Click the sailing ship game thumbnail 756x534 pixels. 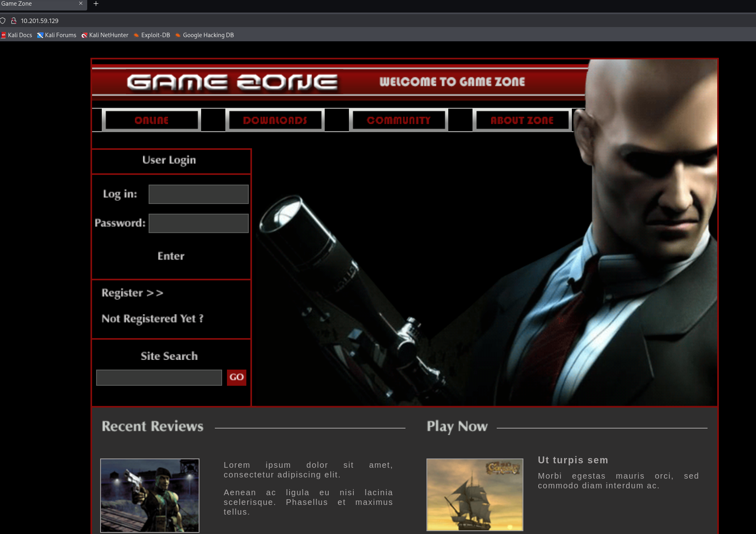coord(475,495)
